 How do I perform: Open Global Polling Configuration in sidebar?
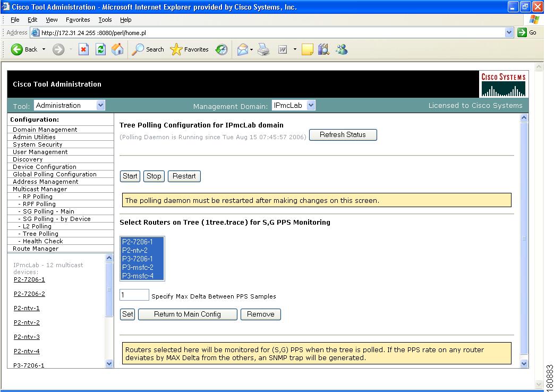pos(55,174)
